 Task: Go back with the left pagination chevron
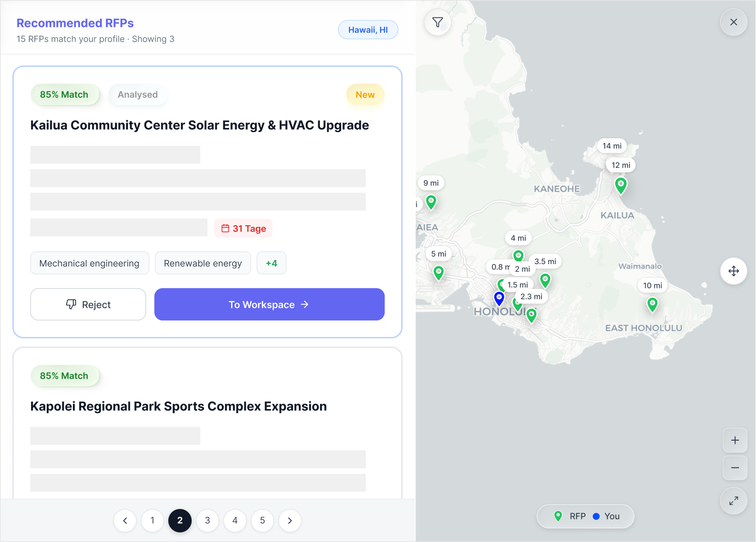point(125,520)
